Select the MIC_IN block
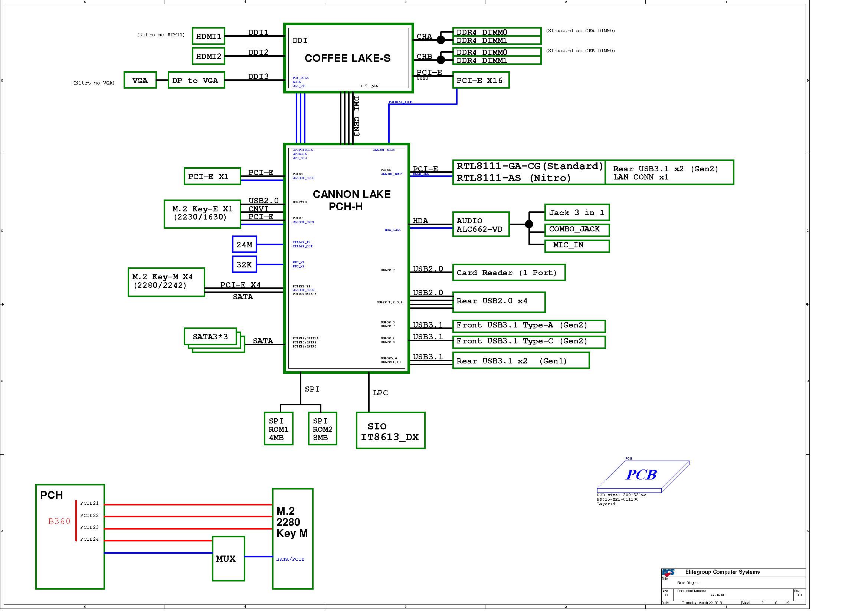Viewport: 868px width, 613px height. [577, 246]
